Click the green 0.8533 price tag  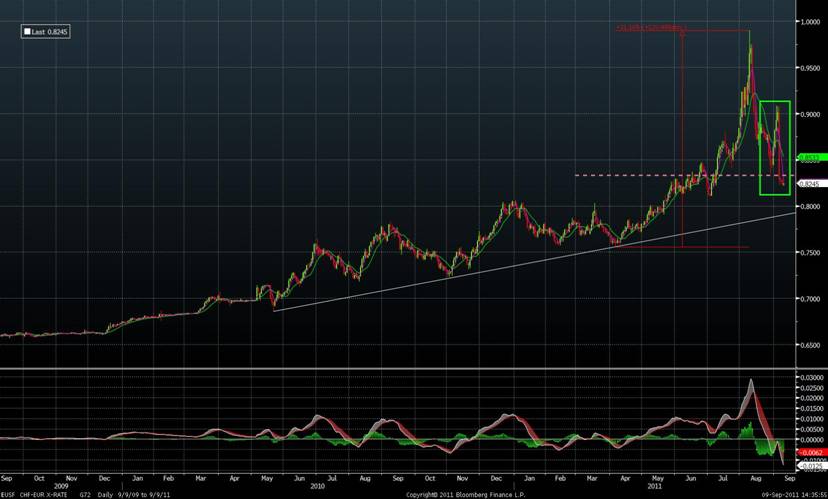pos(808,158)
